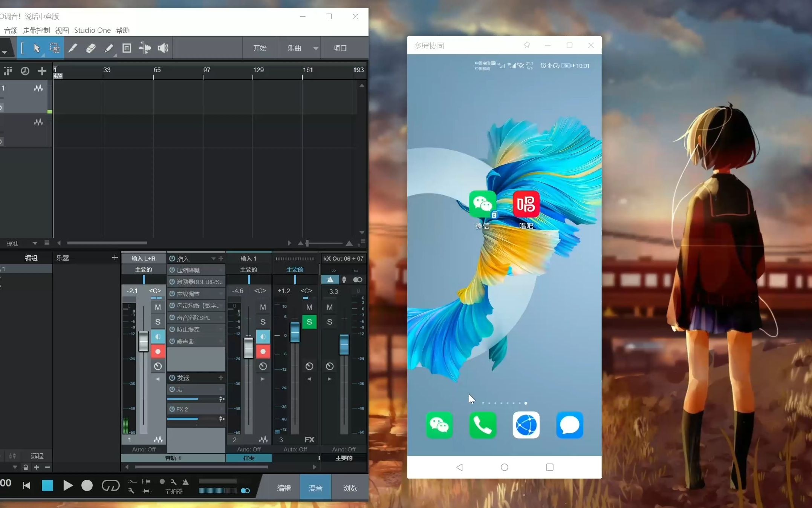The image size is (812, 508).
Task: Click the 远程 button in mixer sidebar
Action: coord(37,456)
